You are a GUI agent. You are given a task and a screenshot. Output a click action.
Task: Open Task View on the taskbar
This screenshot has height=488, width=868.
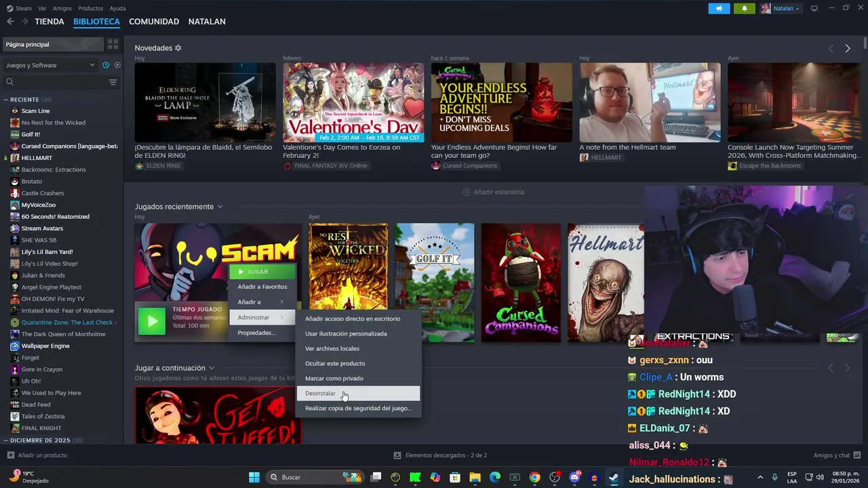coord(376,477)
